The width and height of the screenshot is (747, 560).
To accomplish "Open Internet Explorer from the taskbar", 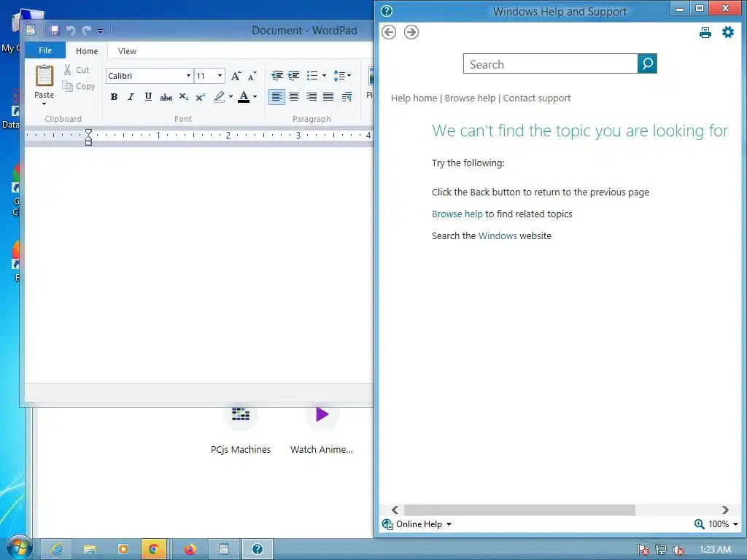I will [x=57, y=550].
